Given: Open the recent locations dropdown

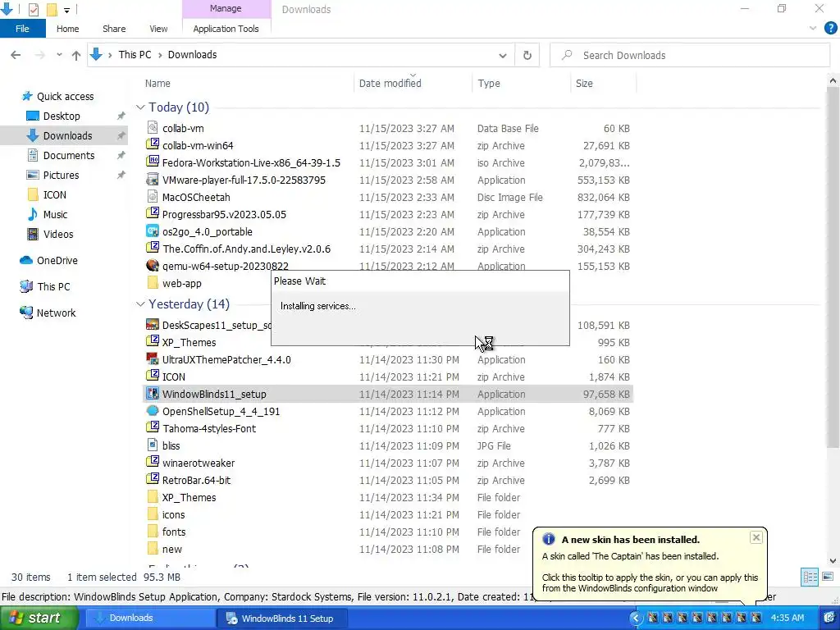Looking at the screenshot, I should [x=59, y=55].
